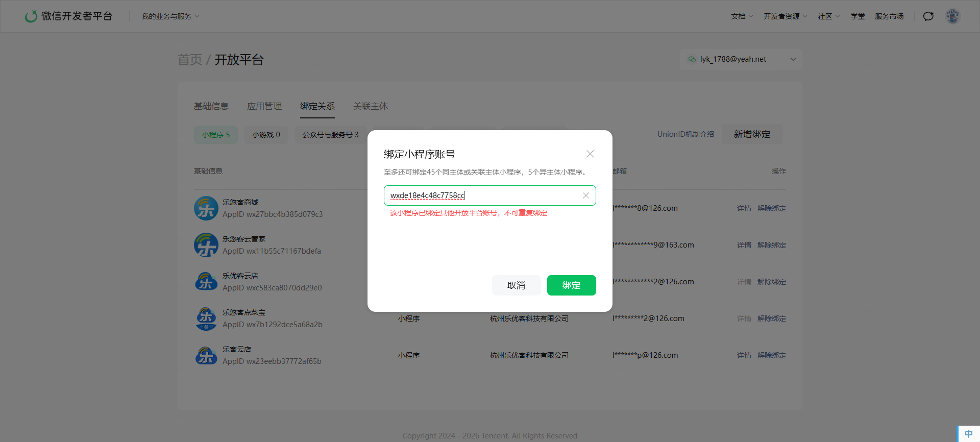Image resolution: width=980 pixels, height=442 pixels.
Task: Click the AppID wx23eebb37772af65b text
Action: pos(272,361)
